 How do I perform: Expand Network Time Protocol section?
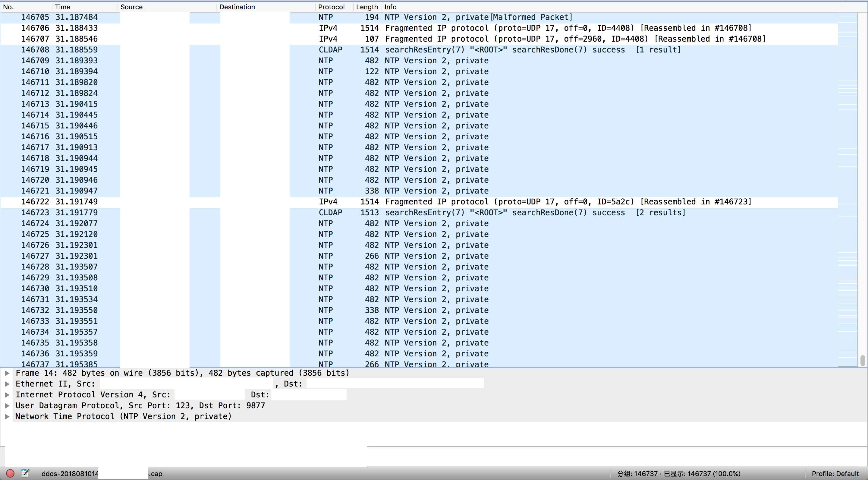(7, 416)
